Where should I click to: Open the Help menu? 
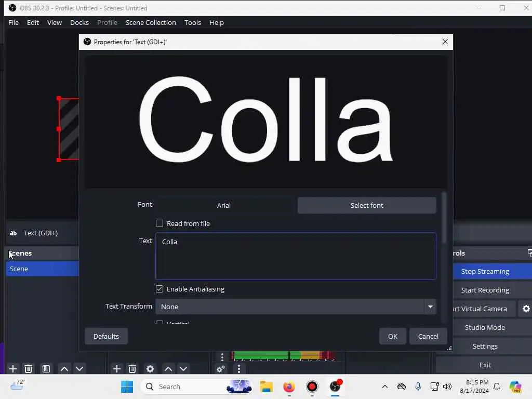217,22
